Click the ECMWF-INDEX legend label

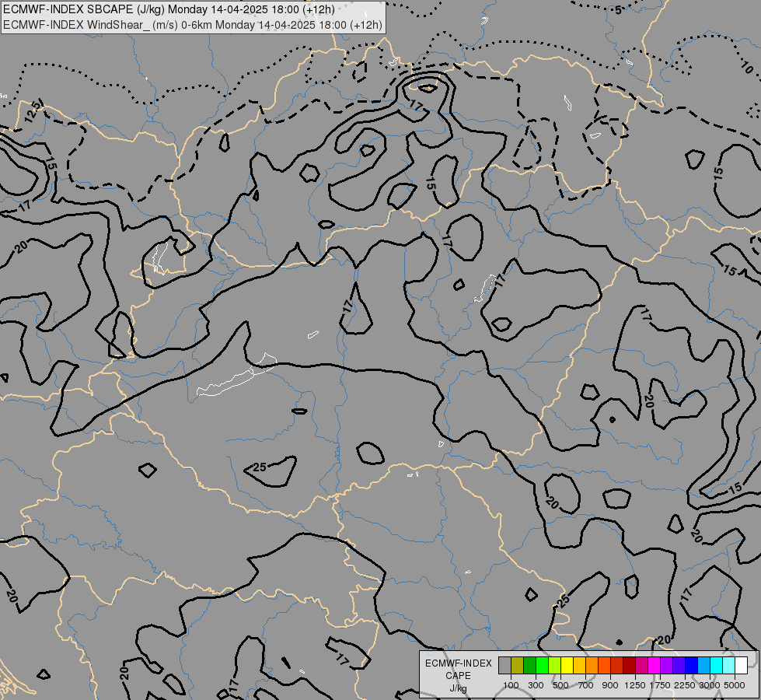(458, 663)
